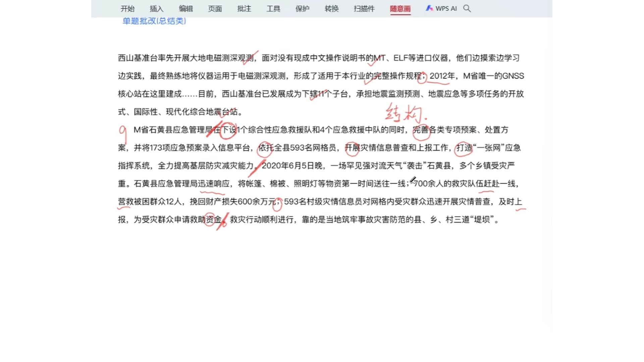Click the phrase 全力提高基层防灾减灾能力

206,166
